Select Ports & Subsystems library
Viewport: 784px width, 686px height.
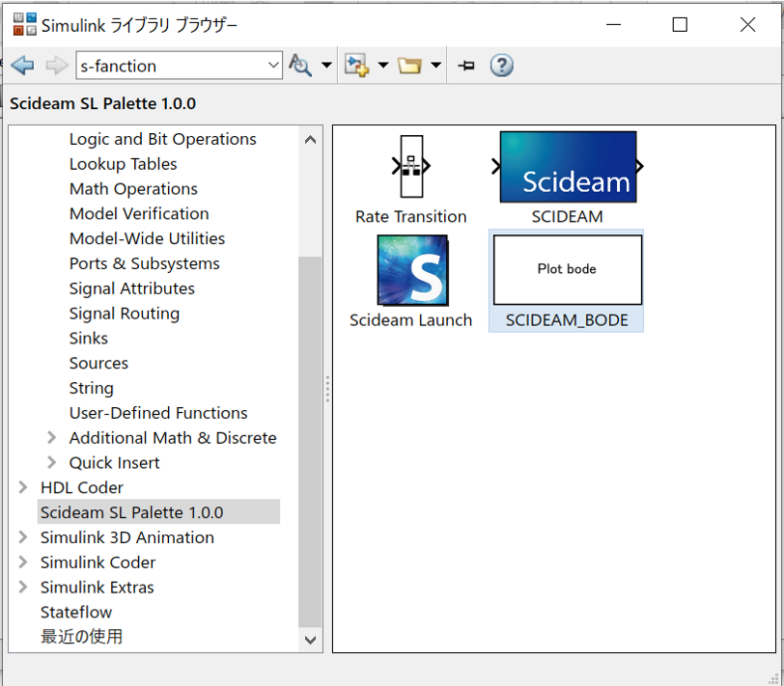[x=145, y=263]
